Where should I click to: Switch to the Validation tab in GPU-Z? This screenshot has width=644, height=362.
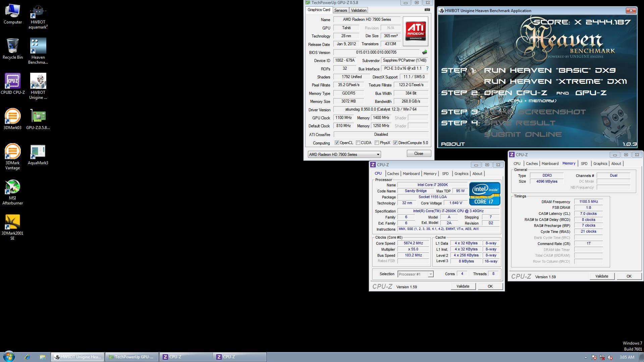point(359,10)
